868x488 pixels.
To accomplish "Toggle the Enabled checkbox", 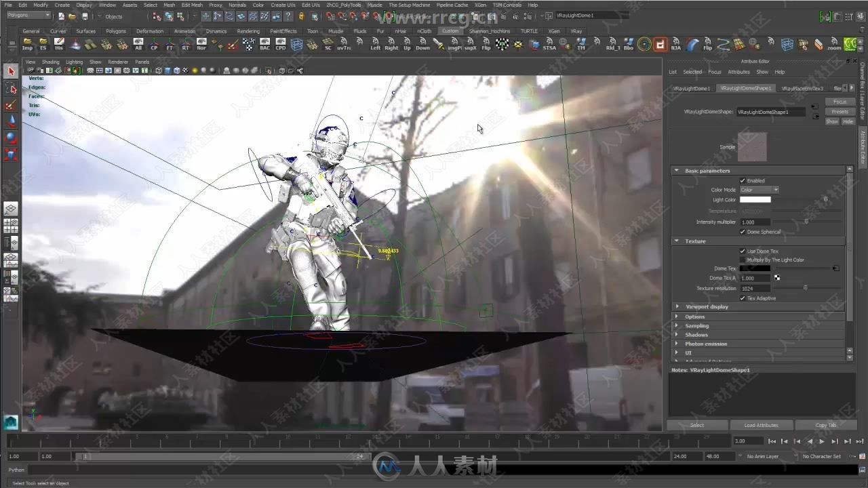I will pos(743,180).
